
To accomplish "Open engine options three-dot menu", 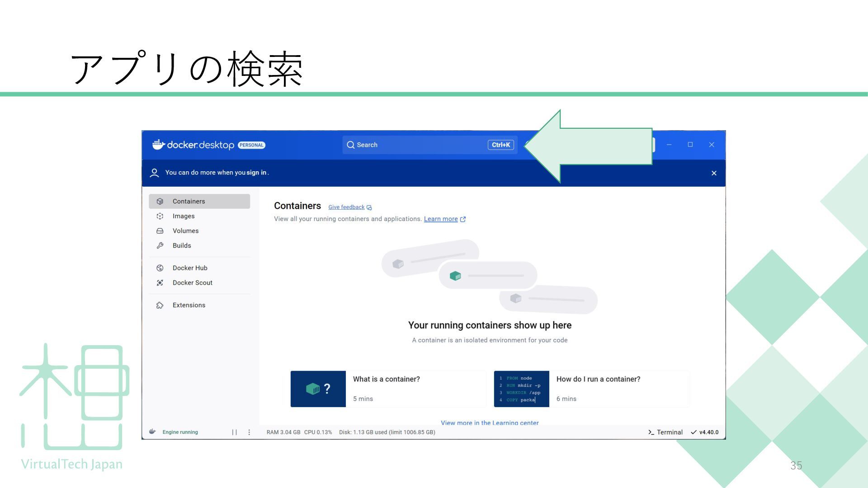I will [249, 432].
